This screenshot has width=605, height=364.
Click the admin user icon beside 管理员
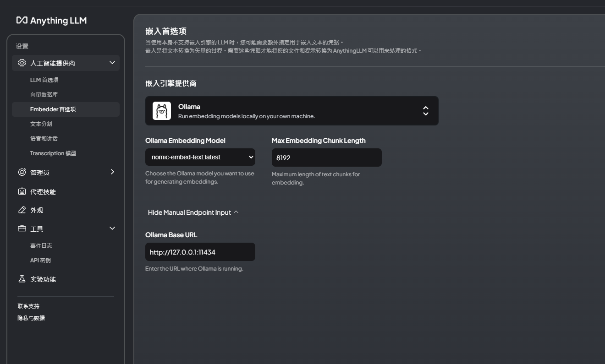coord(22,172)
